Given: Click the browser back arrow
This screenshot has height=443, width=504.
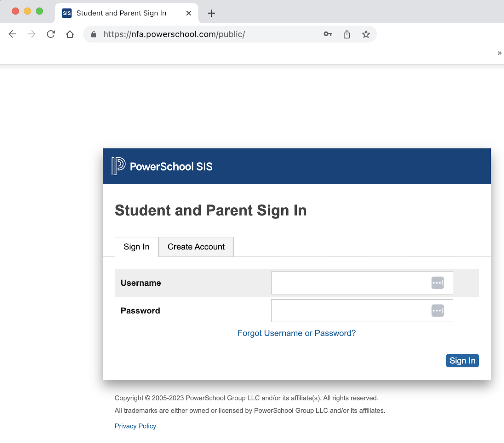Looking at the screenshot, I should point(13,34).
